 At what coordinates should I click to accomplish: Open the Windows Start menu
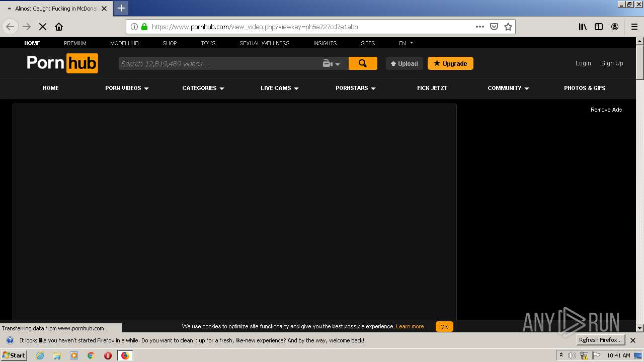(14, 355)
